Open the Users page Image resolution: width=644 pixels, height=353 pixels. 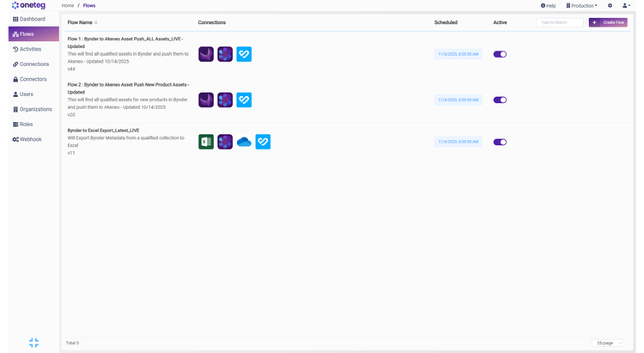tap(23, 94)
